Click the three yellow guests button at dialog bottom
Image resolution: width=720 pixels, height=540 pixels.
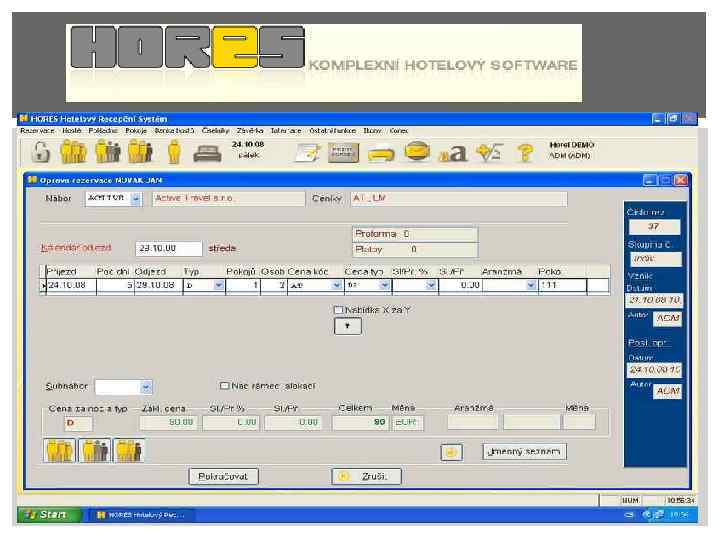point(60,450)
